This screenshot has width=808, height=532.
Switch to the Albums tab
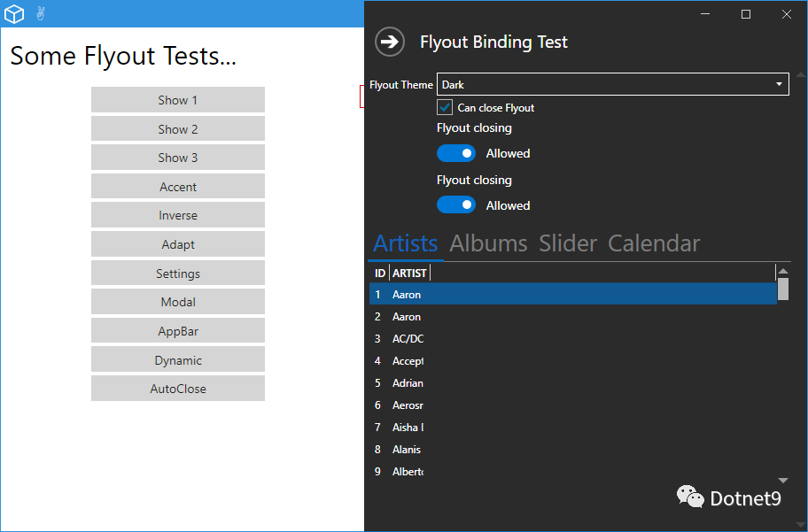488,243
